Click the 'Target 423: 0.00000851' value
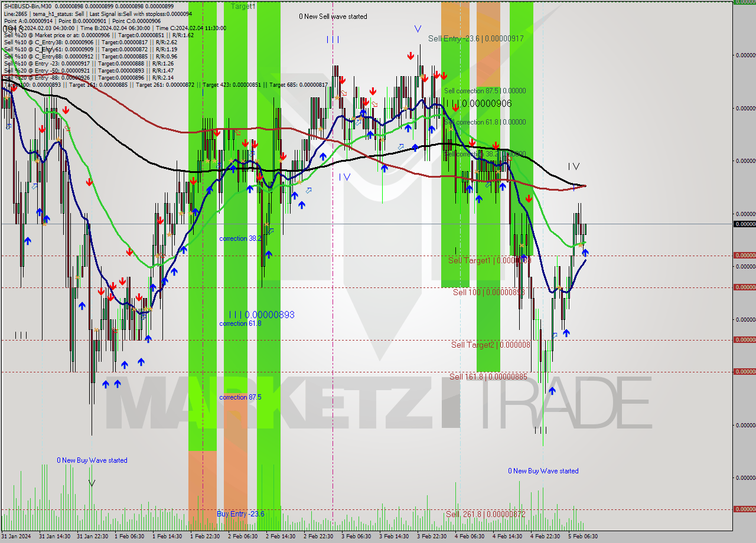The image size is (756, 543). [232, 84]
